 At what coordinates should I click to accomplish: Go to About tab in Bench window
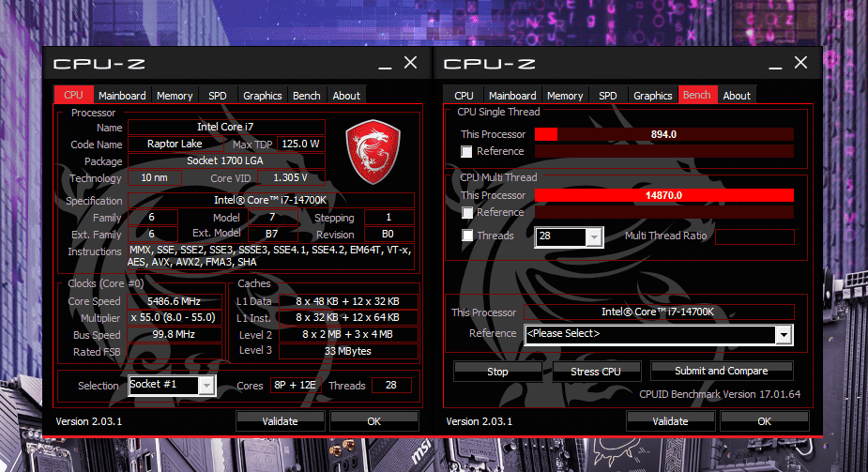tap(737, 96)
